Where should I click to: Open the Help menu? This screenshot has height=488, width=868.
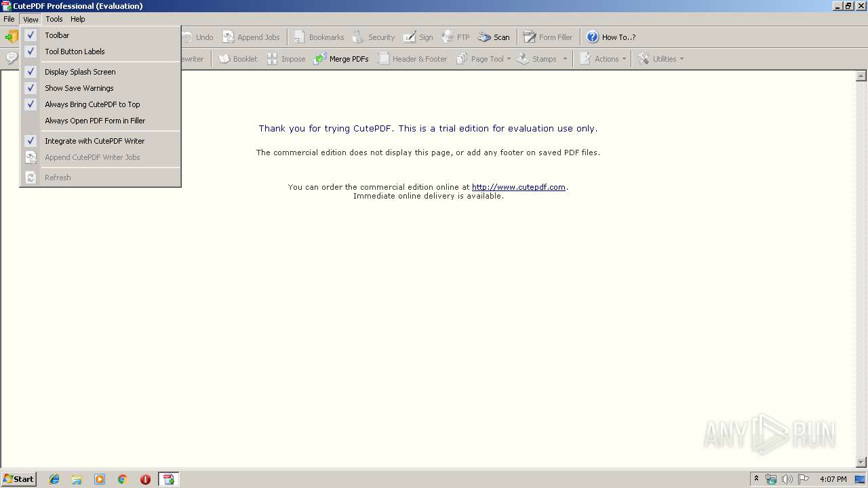pyautogui.click(x=78, y=19)
